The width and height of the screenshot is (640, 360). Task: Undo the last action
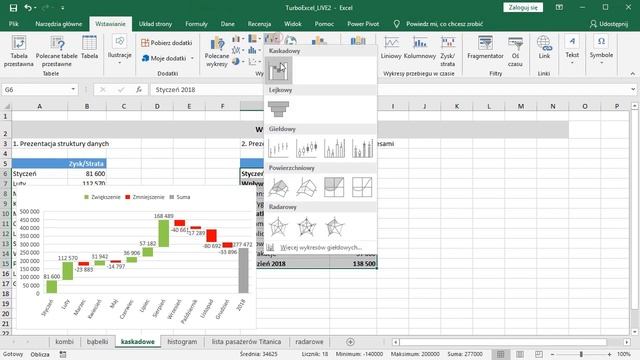tap(28, 8)
